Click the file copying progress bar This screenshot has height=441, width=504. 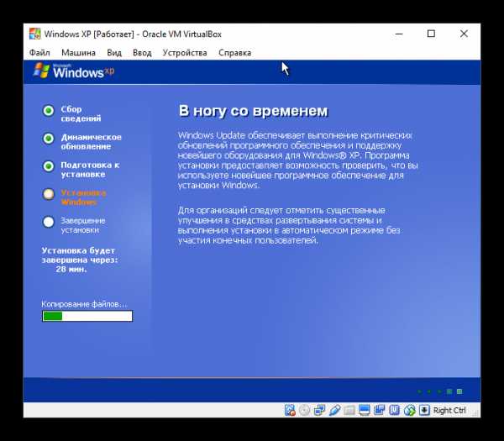pos(87,316)
